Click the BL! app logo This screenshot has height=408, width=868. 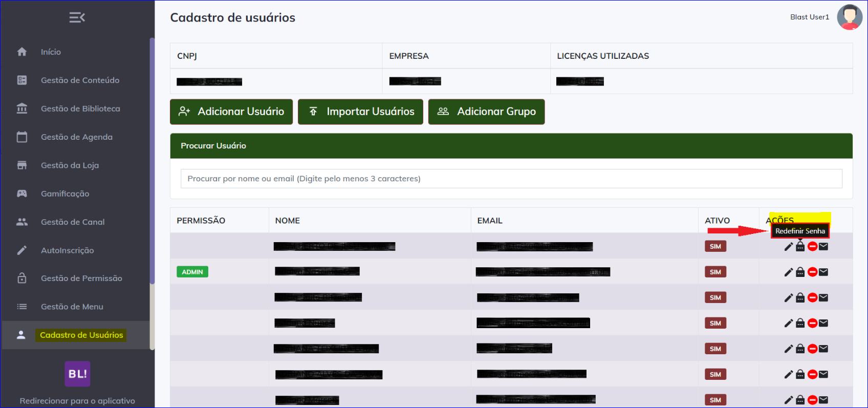[x=77, y=374]
